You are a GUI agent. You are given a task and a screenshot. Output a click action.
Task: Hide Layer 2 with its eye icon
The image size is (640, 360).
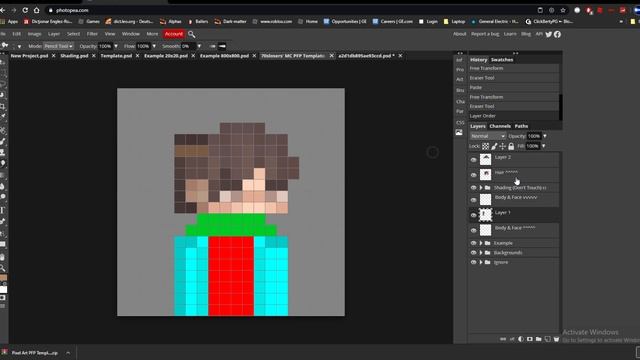tap(473, 160)
